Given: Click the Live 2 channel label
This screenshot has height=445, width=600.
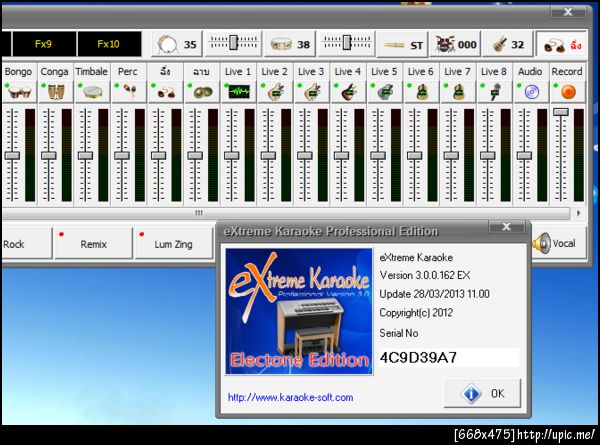Looking at the screenshot, I should (274, 72).
